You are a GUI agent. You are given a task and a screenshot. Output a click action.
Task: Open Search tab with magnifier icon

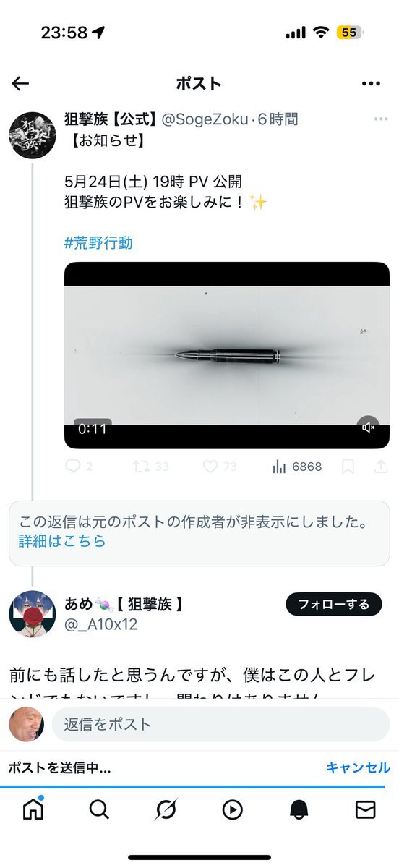point(99,809)
